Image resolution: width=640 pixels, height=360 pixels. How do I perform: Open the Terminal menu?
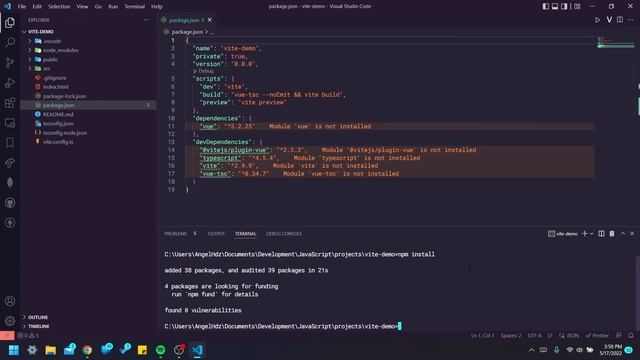pyautogui.click(x=134, y=6)
